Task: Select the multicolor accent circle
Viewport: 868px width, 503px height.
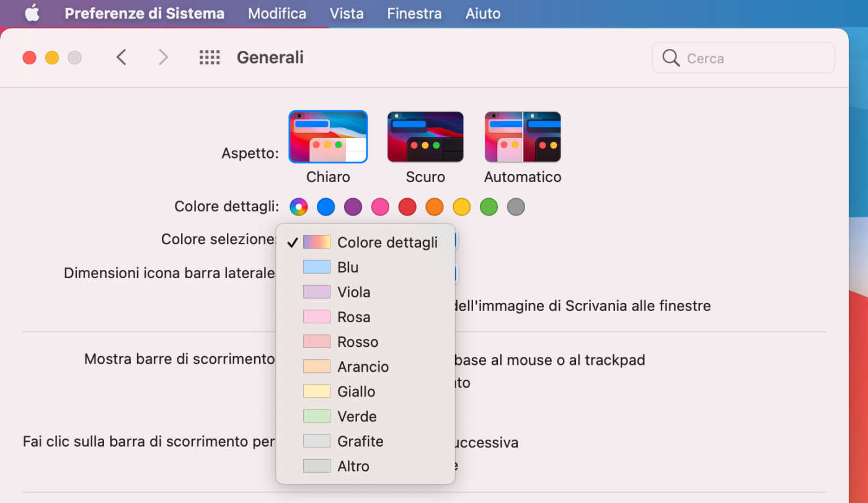Action: click(x=298, y=207)
